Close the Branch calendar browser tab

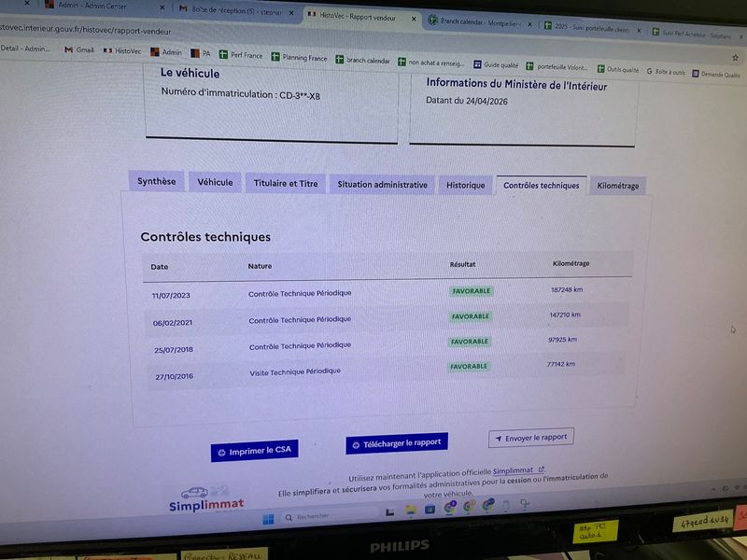click(x=529, y=24)
